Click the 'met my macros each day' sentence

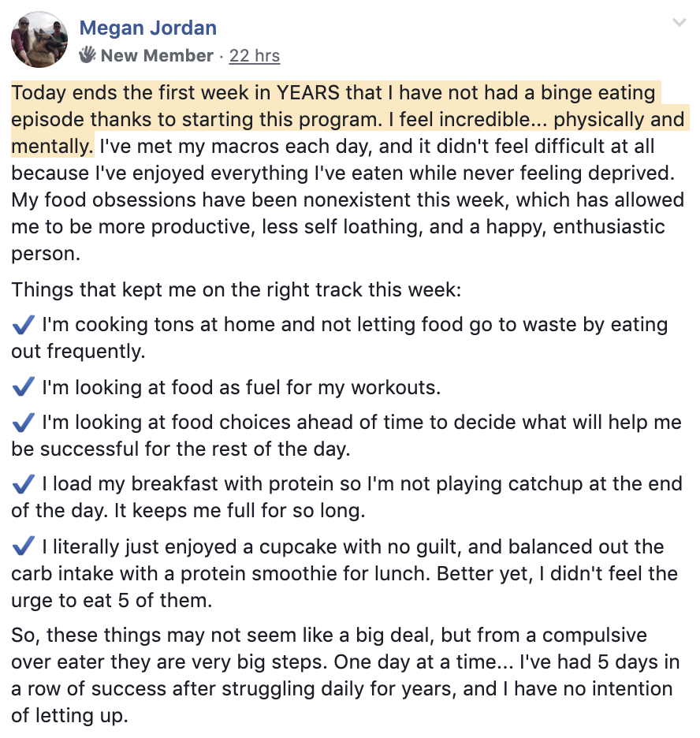343,159
